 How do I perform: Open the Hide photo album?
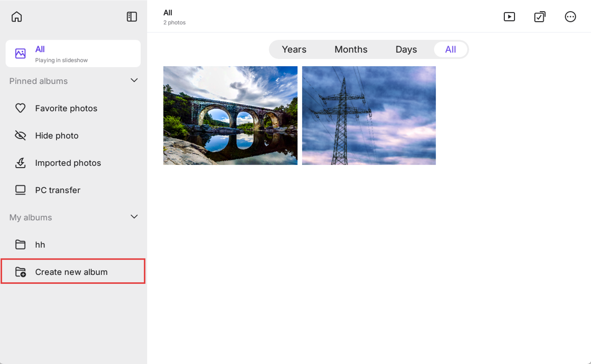pos(73,136)
